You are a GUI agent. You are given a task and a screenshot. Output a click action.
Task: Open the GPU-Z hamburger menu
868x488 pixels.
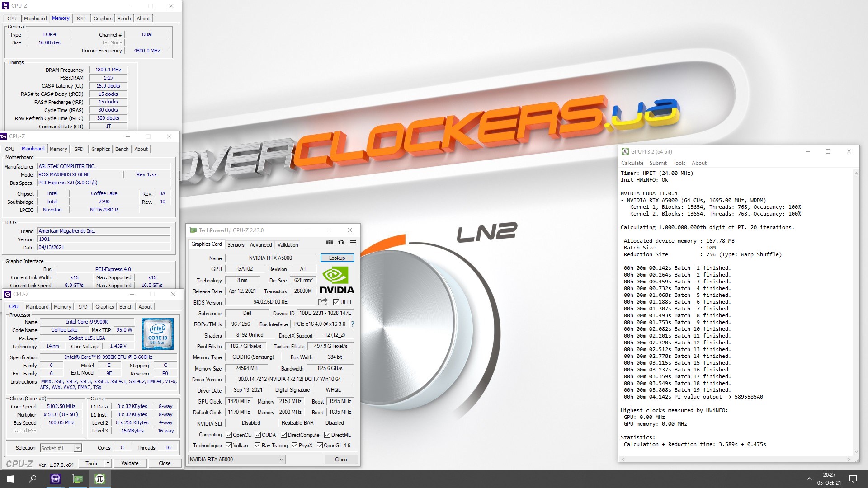[x=353, y=243]
